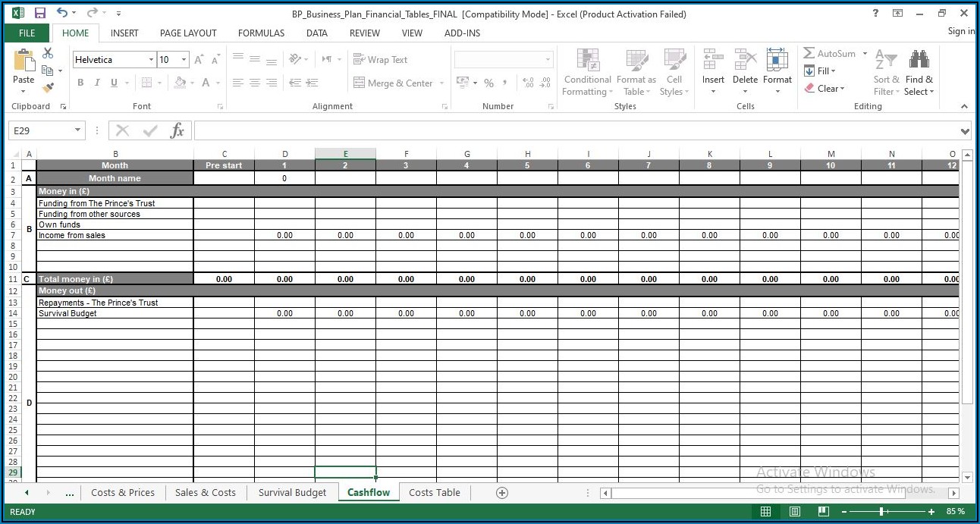980x524 pixels.
Task: Click the Cut scissors icon
Action: [x=48, y=53]
